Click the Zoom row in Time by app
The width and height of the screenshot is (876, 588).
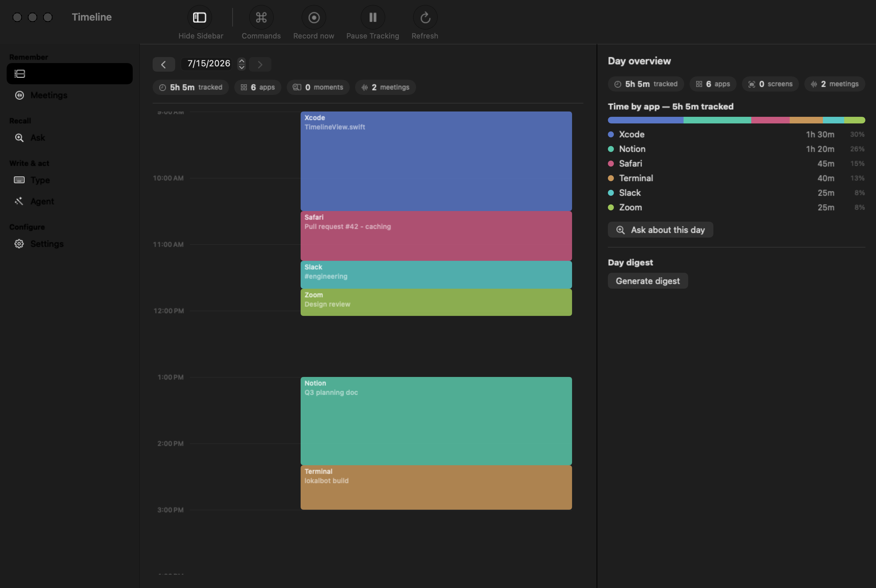pos(737,207)
